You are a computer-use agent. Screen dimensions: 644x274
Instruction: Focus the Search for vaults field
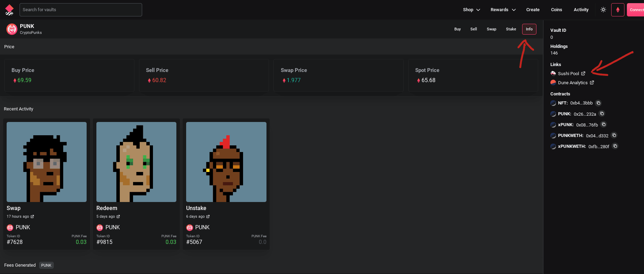pyautogui.click(x=81, y=10)
